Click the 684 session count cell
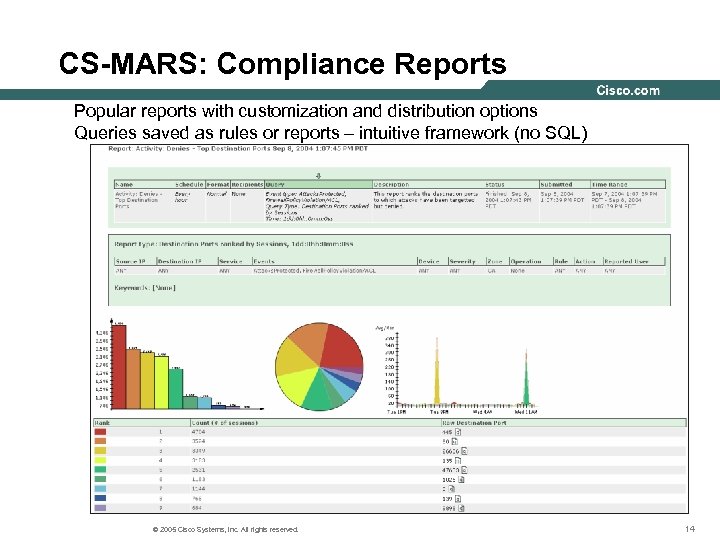The width and height of the screenshot is (720, 540). tap(197, 508)
